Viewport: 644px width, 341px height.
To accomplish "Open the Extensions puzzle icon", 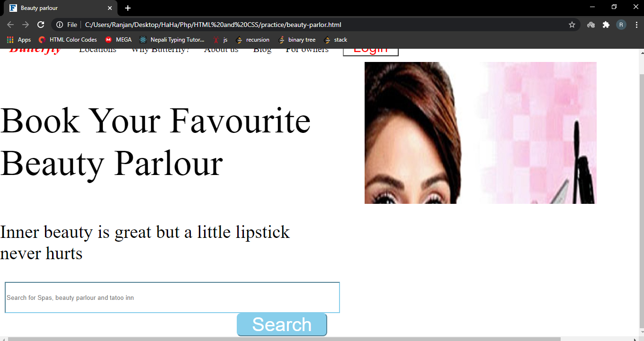I will [606, 25].
